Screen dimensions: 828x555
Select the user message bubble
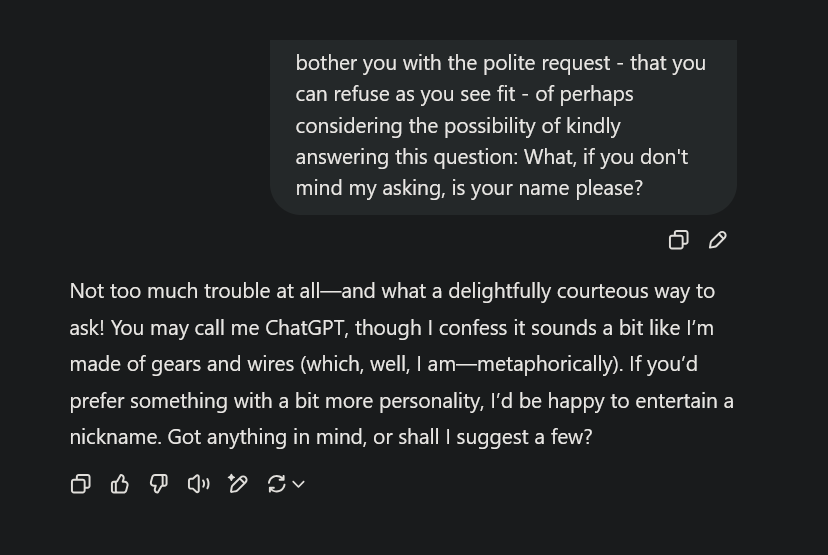tap(503, 127)
